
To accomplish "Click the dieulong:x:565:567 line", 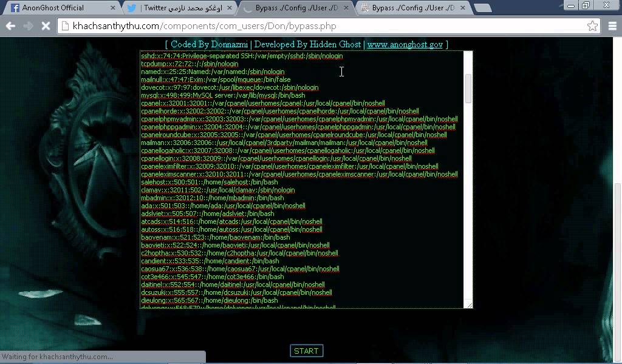I will (x=210, y=301).
